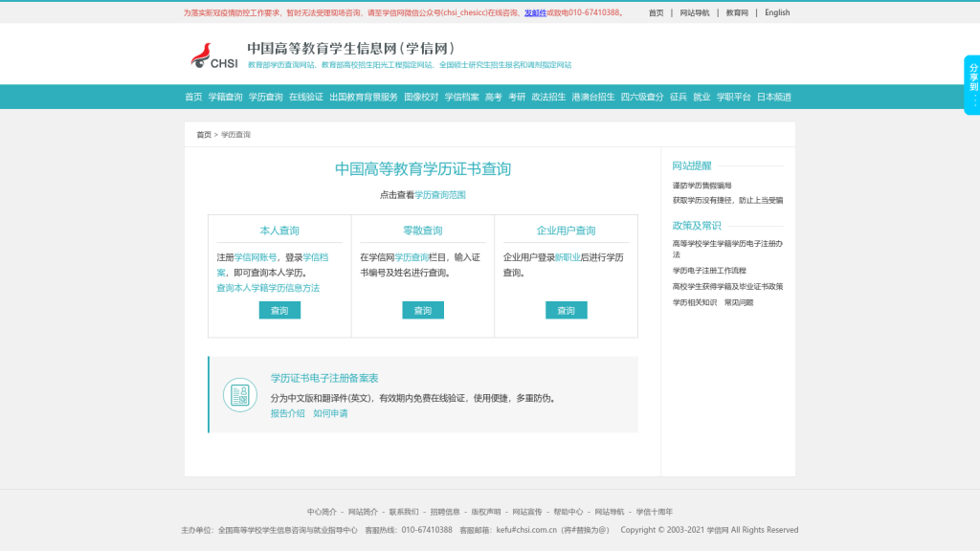Click the 学历查询 link in the 零散查询 card

412,257
